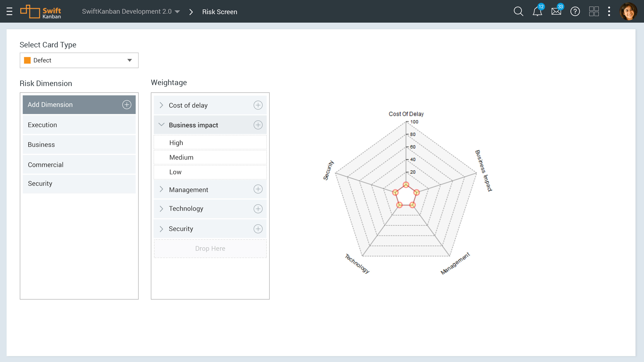
Task: Click the search magnifier icon
Action: point(518,12)
